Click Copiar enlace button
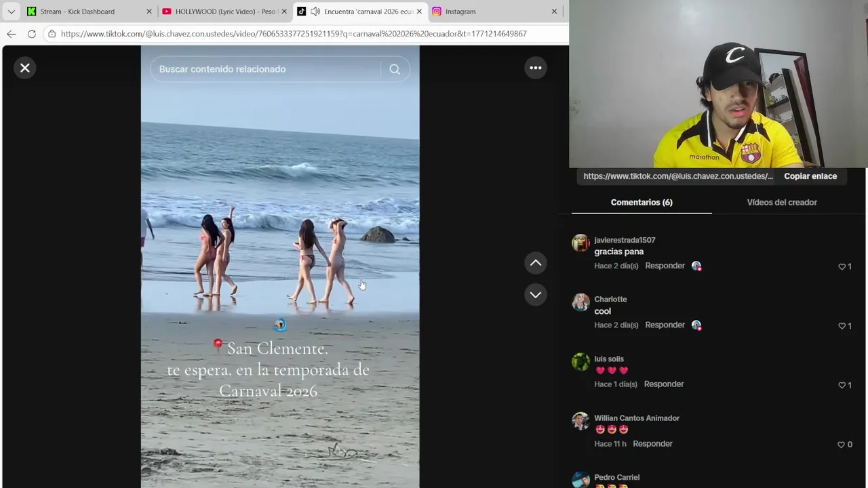Image resolution: width=868 pixels, height=488 pixels. coord(810,176)
